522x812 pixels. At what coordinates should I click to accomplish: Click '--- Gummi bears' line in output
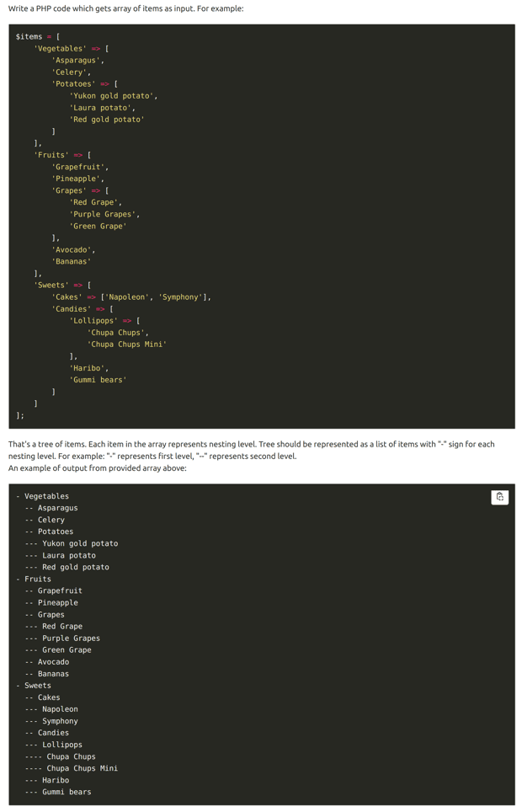click(x=57, y=792)
